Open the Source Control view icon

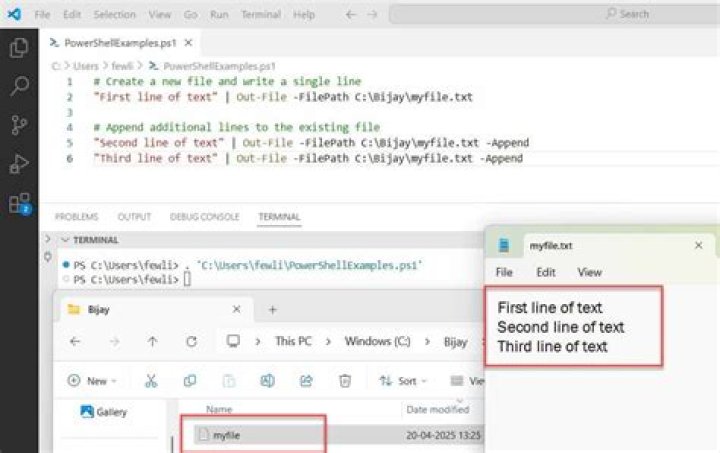[19, 124]
